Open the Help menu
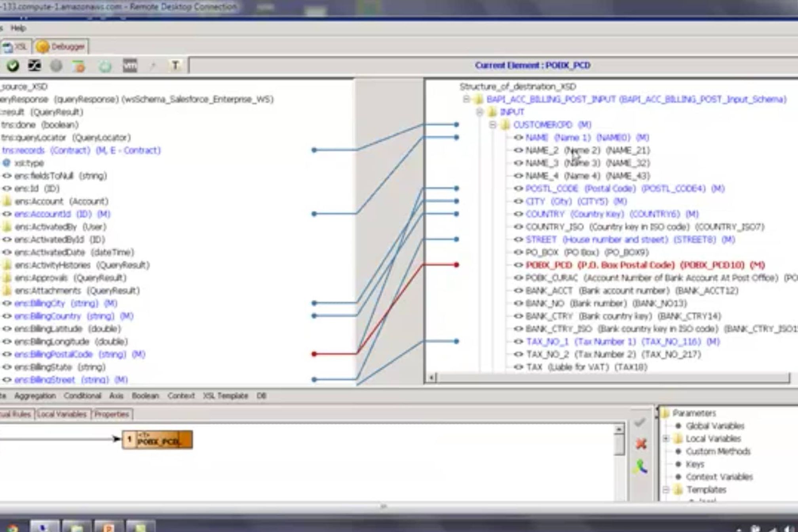This screenshot has height=532, width=798. click(18, 28)
